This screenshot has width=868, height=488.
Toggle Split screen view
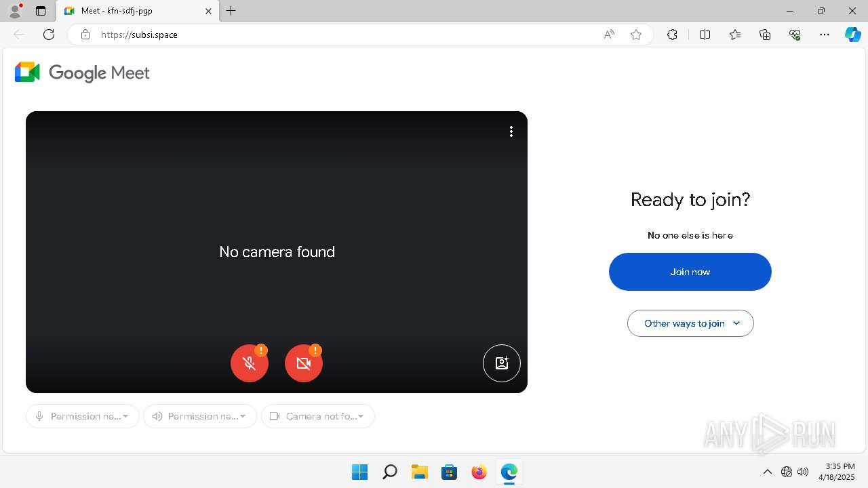tap(705, 35)
